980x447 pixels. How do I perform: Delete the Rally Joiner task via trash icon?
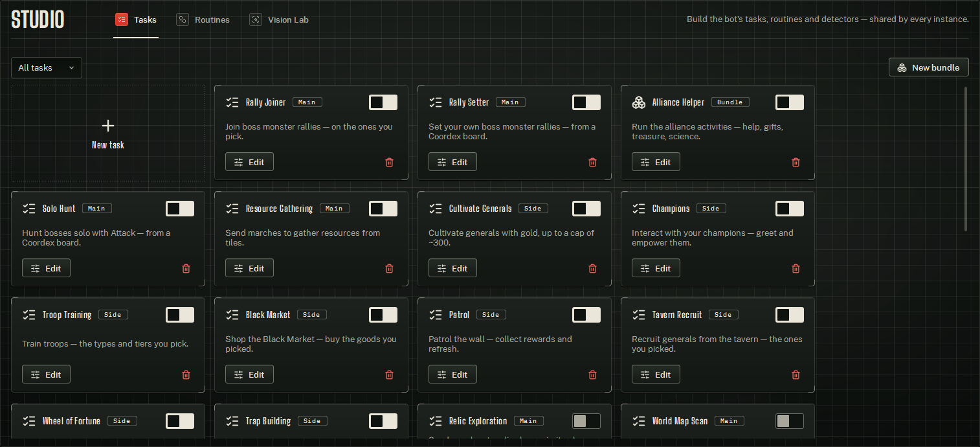[x=389, y=162]
